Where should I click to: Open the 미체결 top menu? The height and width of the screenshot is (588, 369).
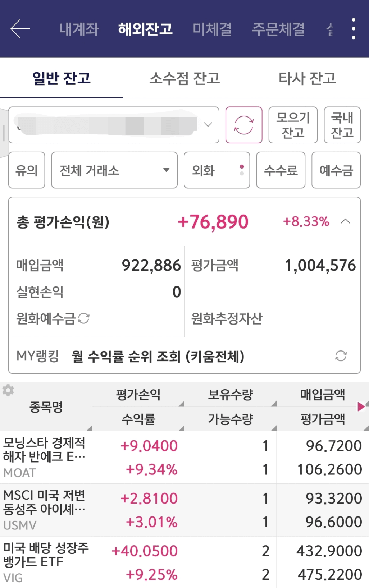(212, 29)
